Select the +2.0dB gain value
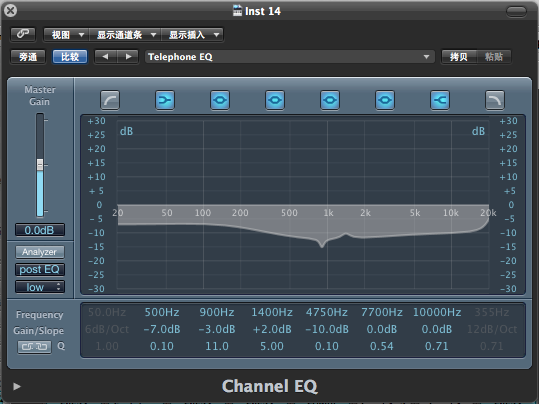The height and width of the screenshot is (404, 539). point(272,329)
